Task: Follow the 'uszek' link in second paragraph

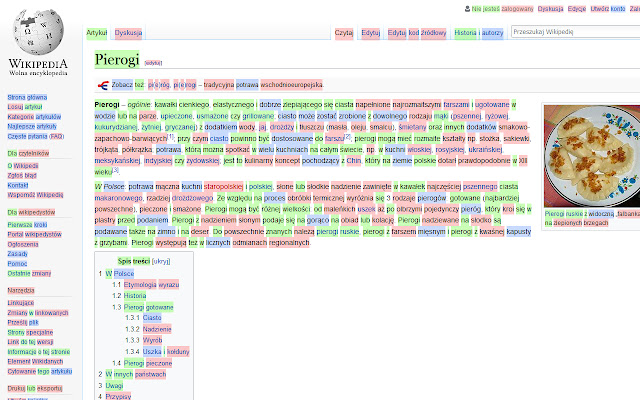Action: [367, 209]
